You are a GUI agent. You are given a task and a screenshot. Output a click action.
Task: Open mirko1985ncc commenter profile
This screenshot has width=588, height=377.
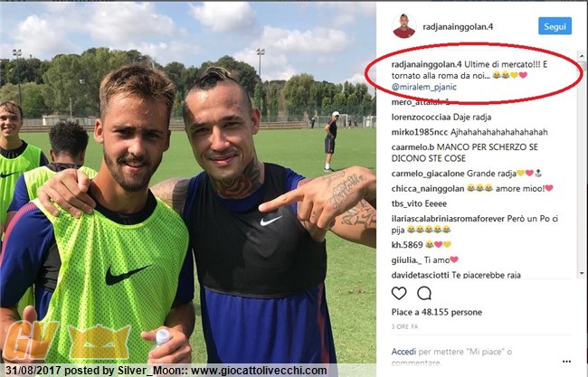click(420, 132)
